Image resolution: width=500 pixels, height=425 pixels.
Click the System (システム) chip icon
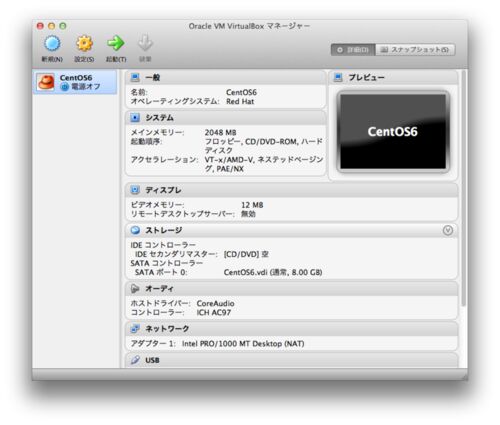click(135, 118)
